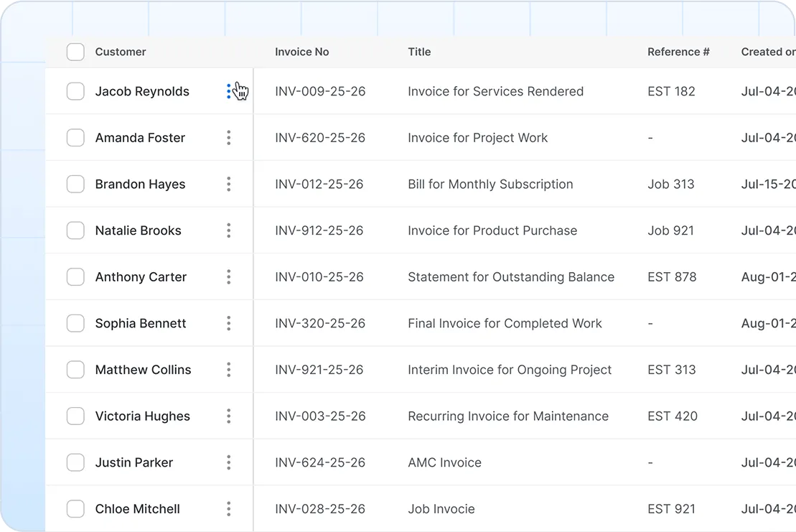Click the customer name Jacob Reynolds
This screenshot has height=532, width=796.
click(142, 91)
